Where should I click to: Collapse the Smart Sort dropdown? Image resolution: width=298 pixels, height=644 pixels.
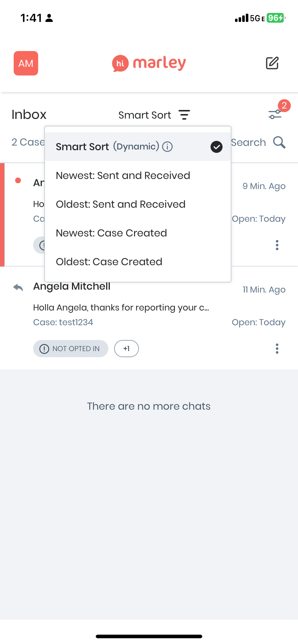tap(145, 115)
